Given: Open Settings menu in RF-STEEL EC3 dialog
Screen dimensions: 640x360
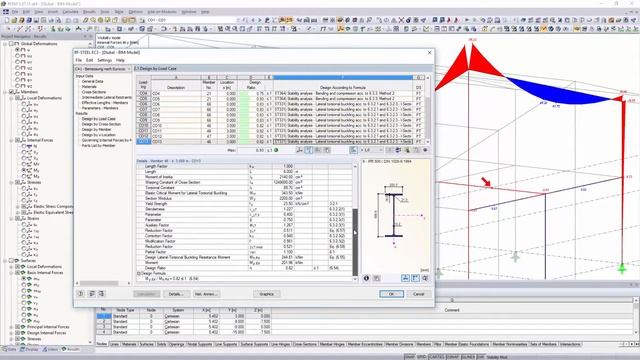Looking at the screenshot, I should click(x=104, y=60).
